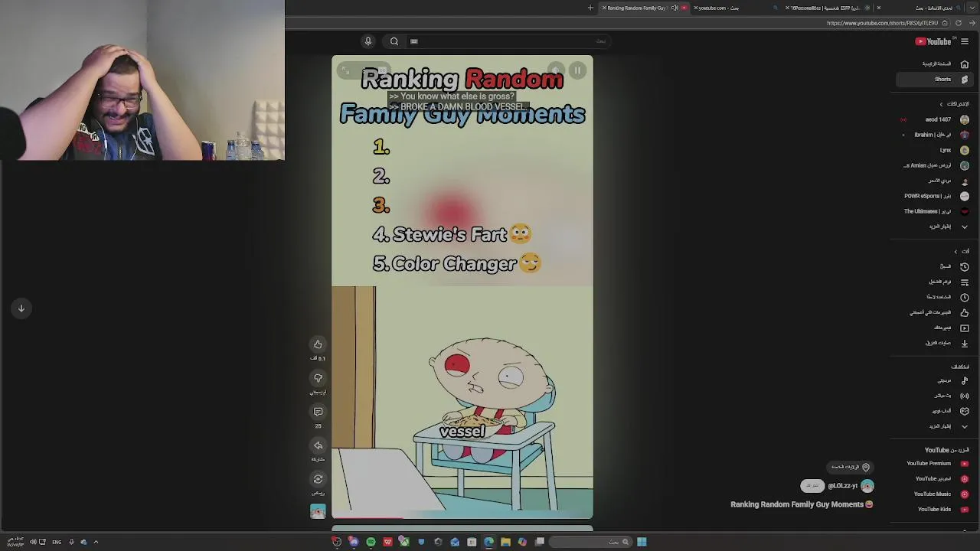Screen dimensions: 980x551
Task: Open the comments on this Short
Action: [318, 412]
